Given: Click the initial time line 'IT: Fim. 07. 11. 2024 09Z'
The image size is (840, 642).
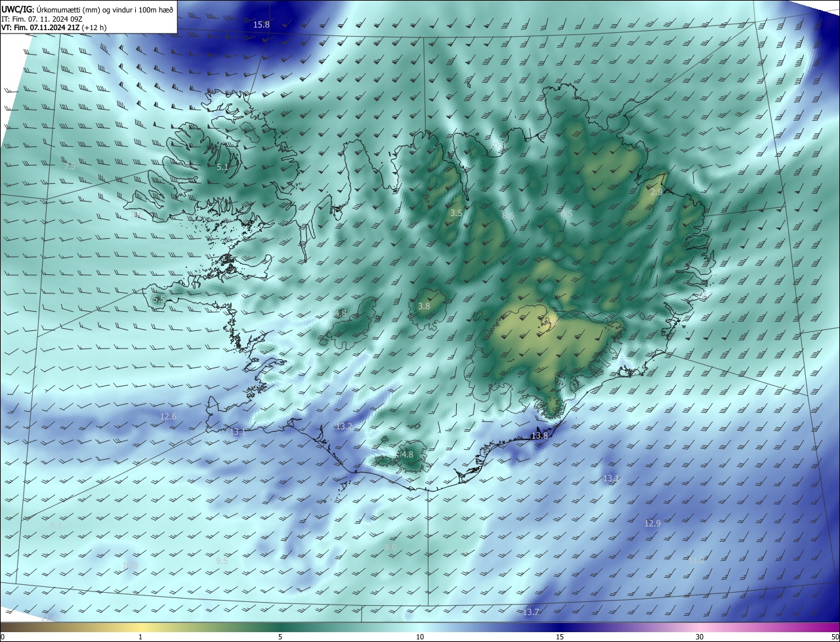Looking at the screenshot, I should [x=42, y=19].
